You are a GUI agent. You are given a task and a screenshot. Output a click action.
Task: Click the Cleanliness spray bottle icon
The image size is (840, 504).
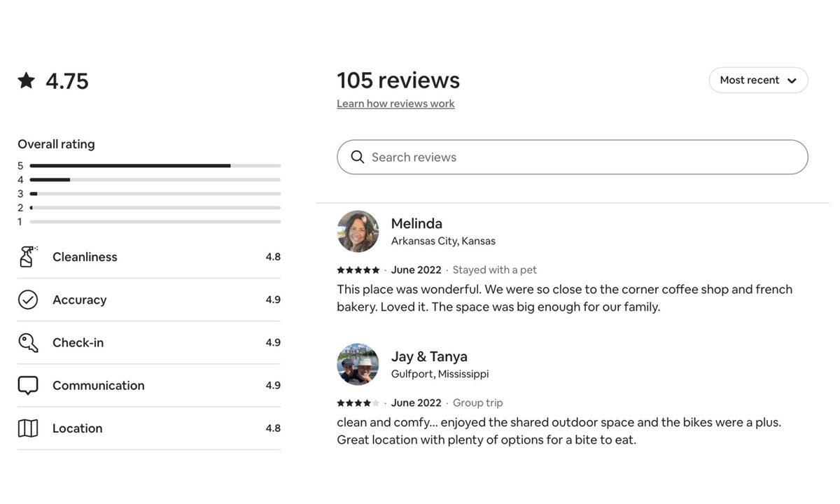(x=27, y=257)
